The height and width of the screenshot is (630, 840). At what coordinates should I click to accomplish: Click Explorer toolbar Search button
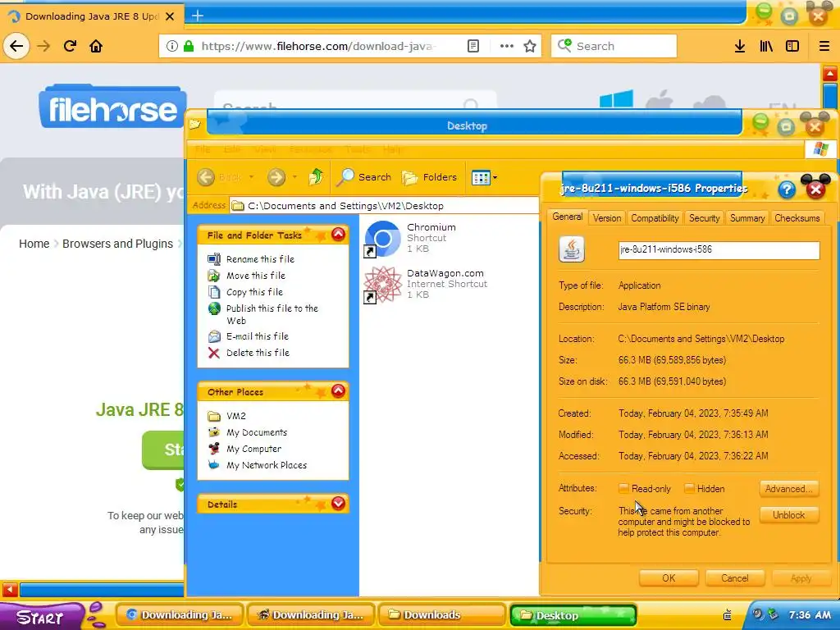click(363, 177)
